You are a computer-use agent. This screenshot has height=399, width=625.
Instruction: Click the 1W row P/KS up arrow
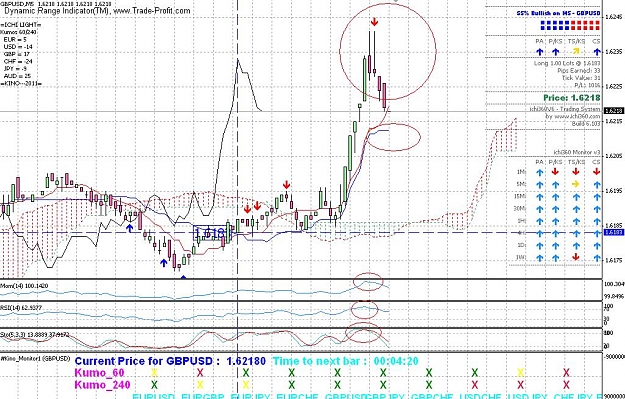(x=555, y=258)
